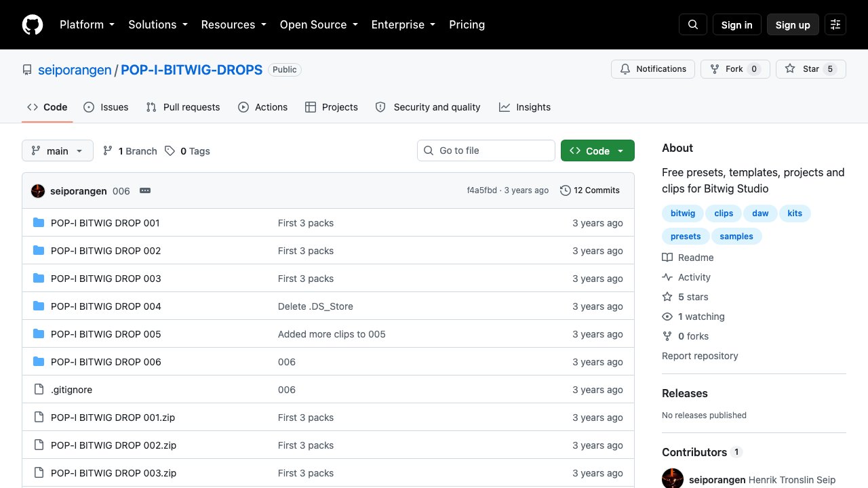
Task: Star this repository
Action: tap(811, 69)
